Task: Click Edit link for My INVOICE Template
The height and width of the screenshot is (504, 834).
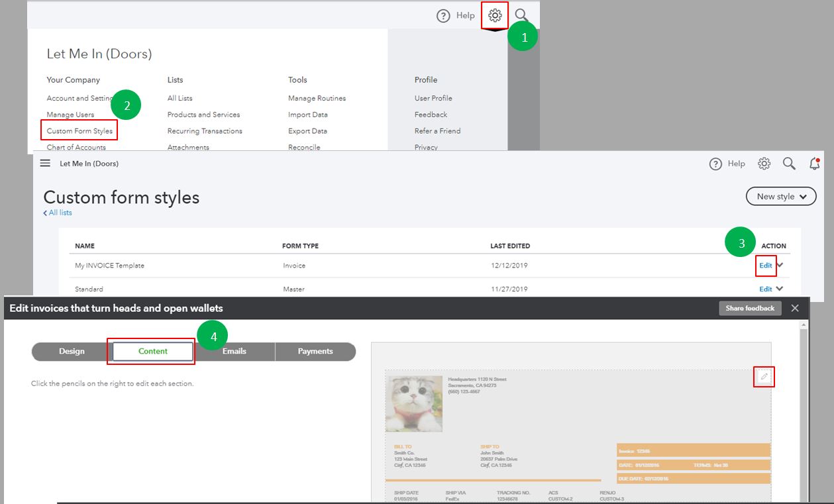Action: [765, 266]
